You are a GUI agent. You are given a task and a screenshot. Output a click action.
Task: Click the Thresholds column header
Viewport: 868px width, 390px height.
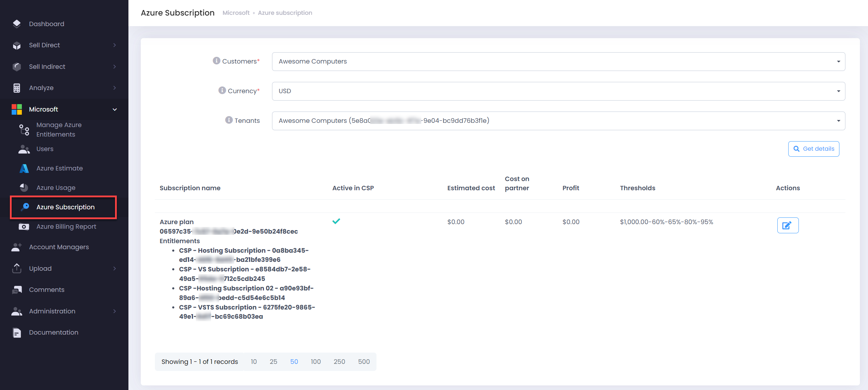(x=637, y=188)
